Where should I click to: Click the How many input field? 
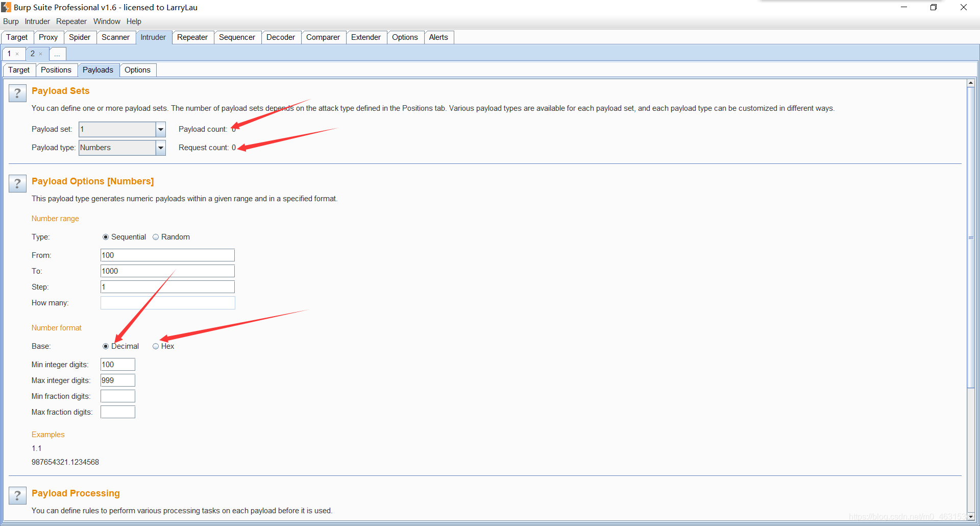[x=167, y=302]
